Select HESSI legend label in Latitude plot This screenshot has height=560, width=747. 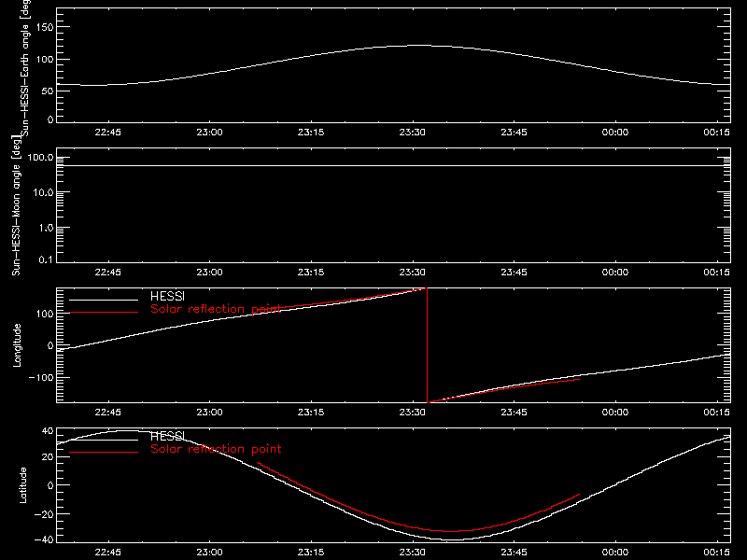pyautogui.click(x=167, y=436)
